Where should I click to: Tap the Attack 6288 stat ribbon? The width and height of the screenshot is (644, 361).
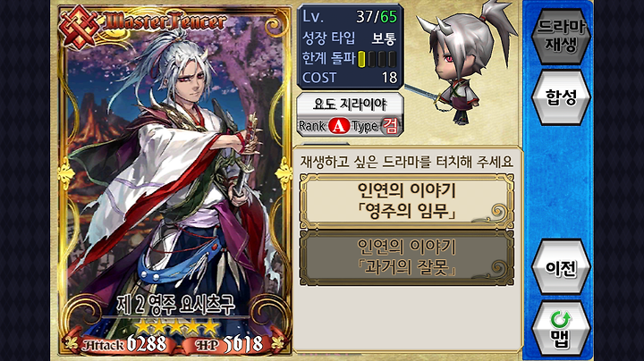[123, 344]
